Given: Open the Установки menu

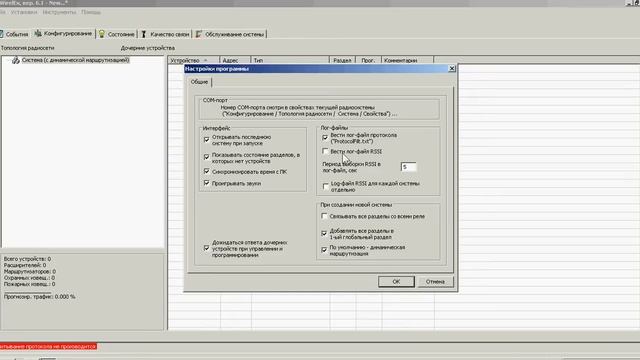Looking at the screenshot, I should tap(24, 12).
